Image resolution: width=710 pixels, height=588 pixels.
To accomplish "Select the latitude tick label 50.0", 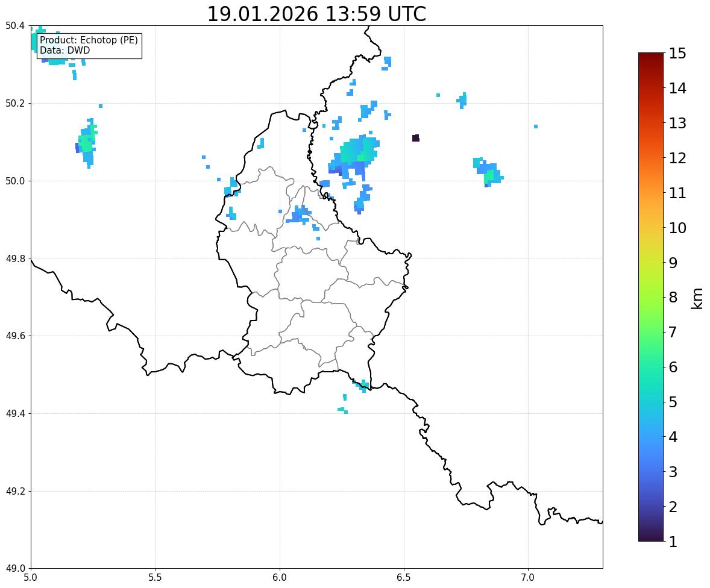I will pos(15,181).
